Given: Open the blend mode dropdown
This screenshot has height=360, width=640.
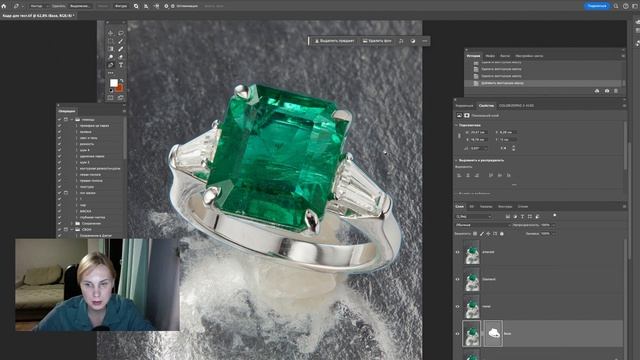Looking at the screenshot, I should (x=483, y=225).
